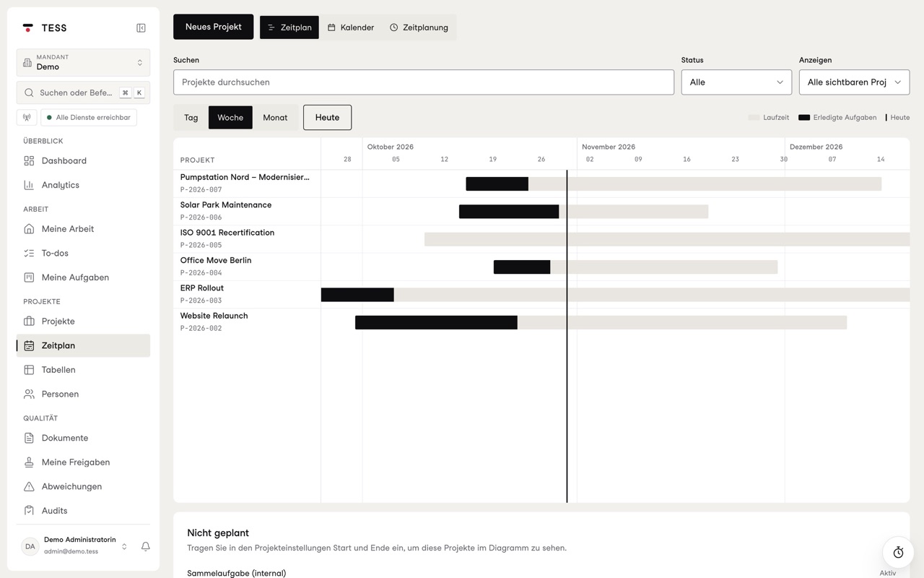Click the Office Move Berlin black progress bar
This screenshot has width=924, height=578.
pos(522,267)
